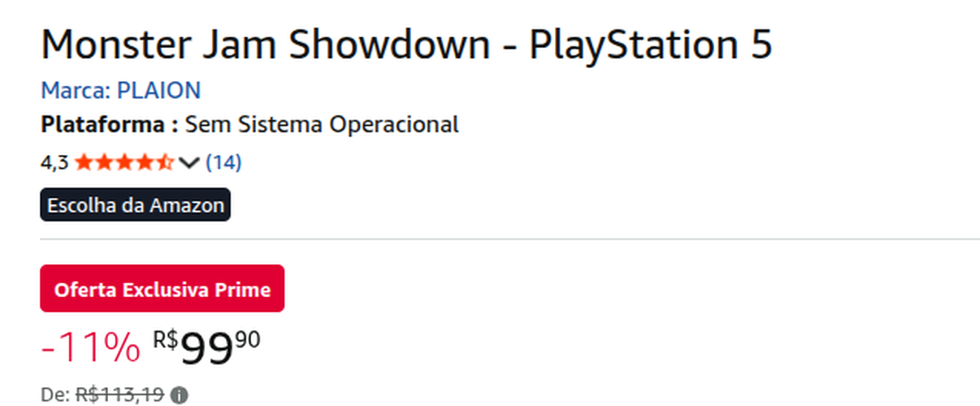Expand the rating breakdown chevron beside the stars
Viewport: 980px width, 406px height.
[189, 163]
